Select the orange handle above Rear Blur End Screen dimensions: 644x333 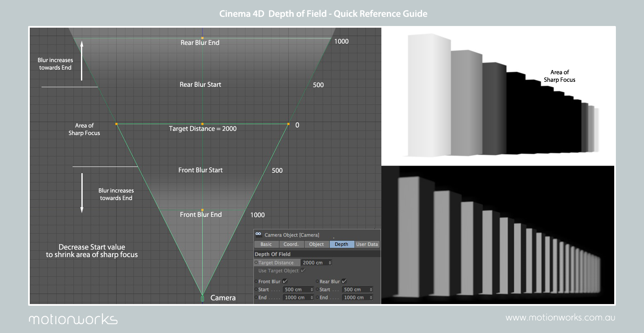click(x=202, y=38)
